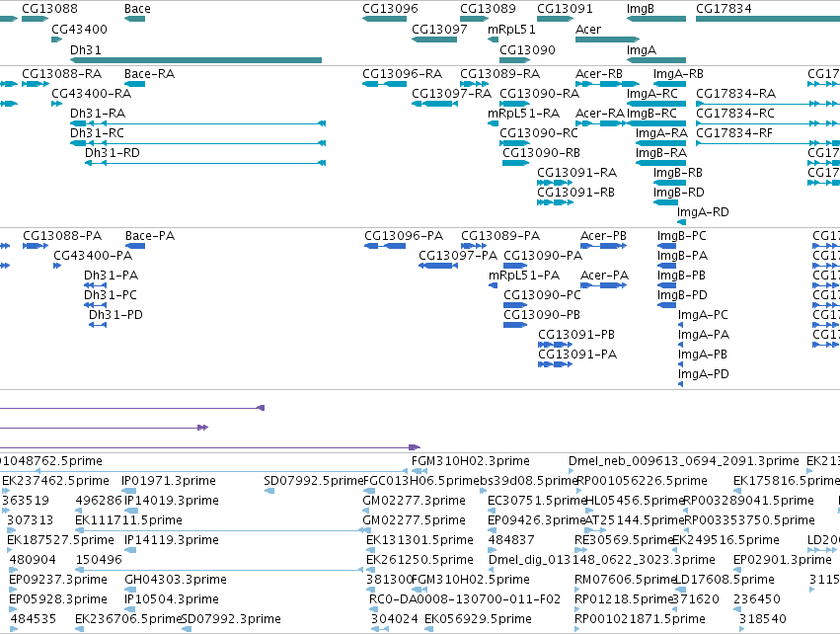
Task: Select the ImgA gene
Action: 656,60
